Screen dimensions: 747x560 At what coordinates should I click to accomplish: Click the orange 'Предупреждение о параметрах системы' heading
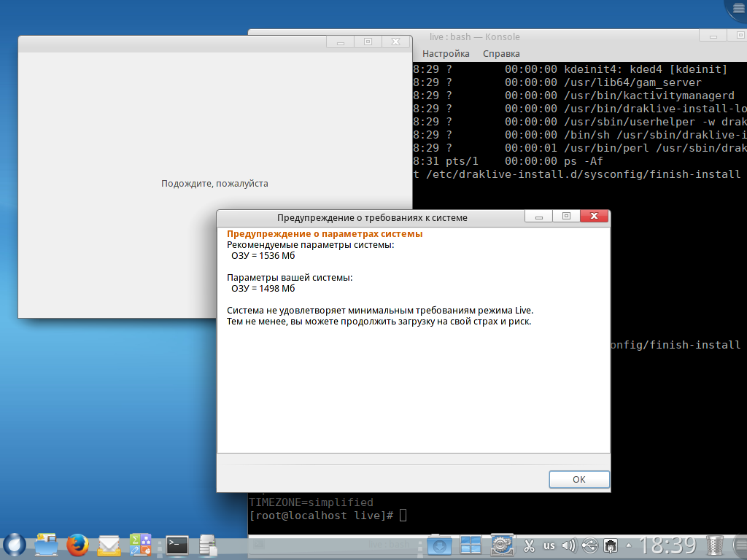point(325,234)
